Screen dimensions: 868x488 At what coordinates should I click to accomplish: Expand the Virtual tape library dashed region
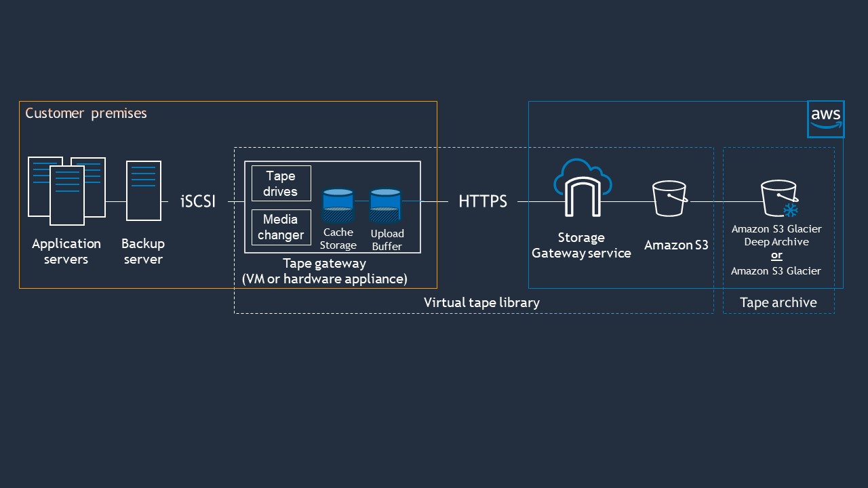481,302
